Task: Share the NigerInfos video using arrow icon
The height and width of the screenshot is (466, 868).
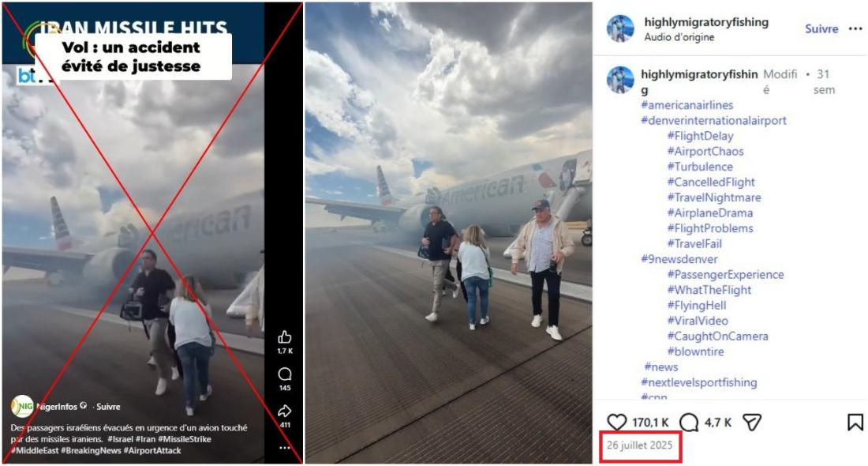Action: tap(285, 412)
